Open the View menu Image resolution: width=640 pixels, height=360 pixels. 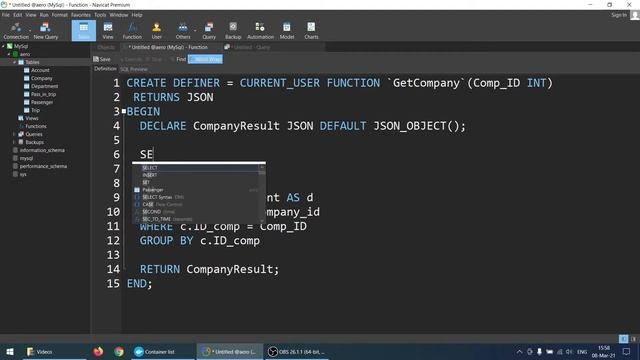(x=31, y=15)
